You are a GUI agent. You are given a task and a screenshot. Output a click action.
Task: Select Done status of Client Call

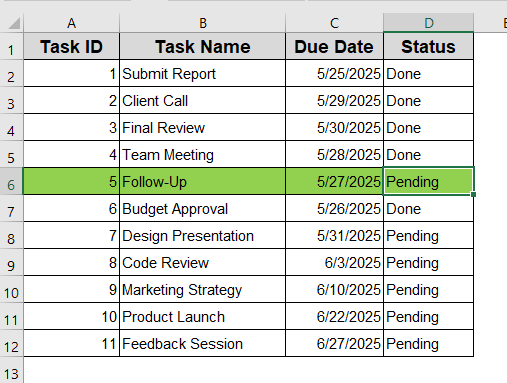click(429, 101)
